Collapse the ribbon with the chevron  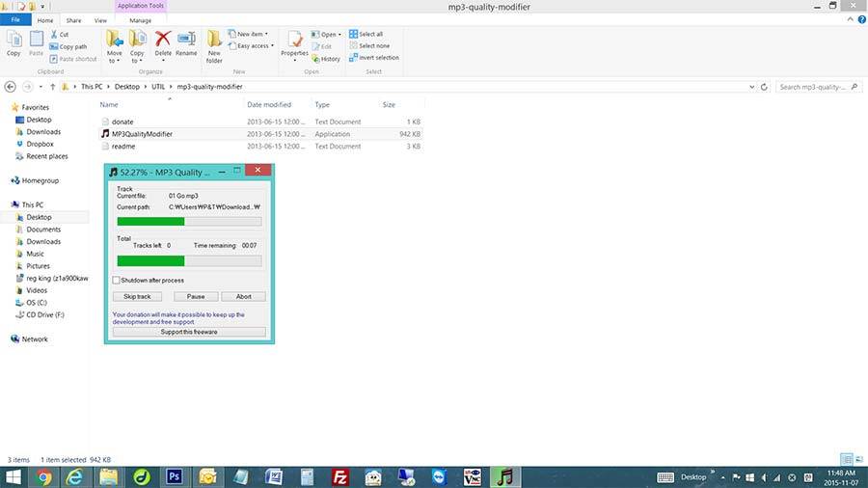click(851, 19)
